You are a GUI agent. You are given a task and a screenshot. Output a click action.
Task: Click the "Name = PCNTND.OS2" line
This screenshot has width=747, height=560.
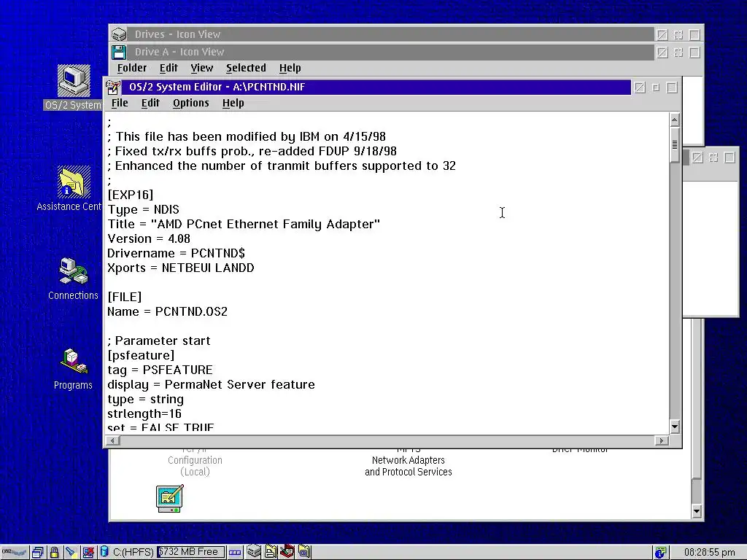(x=168, y=312)
